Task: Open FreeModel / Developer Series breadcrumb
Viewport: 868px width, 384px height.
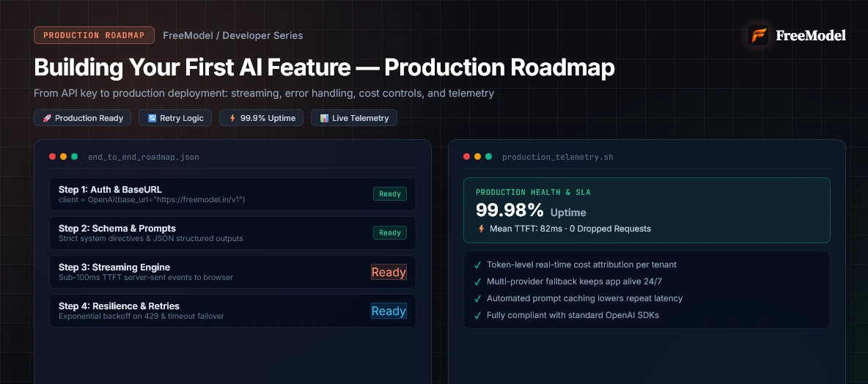Action: point(233,35)
